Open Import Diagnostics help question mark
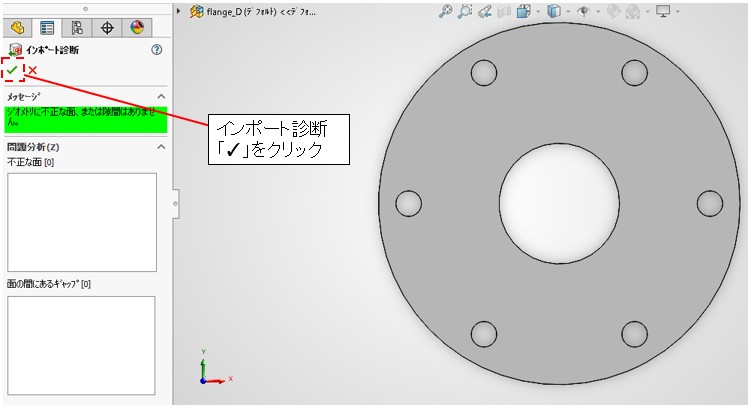The image size is (752, 408). coord(156,50)
